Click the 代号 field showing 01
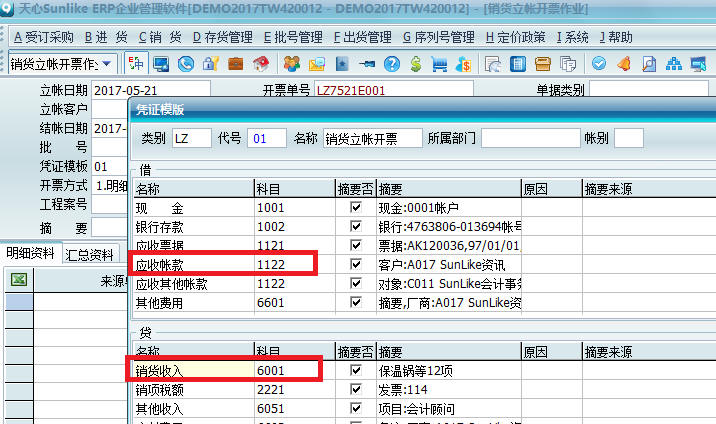716x424 pixels. [x=267, y=138]
